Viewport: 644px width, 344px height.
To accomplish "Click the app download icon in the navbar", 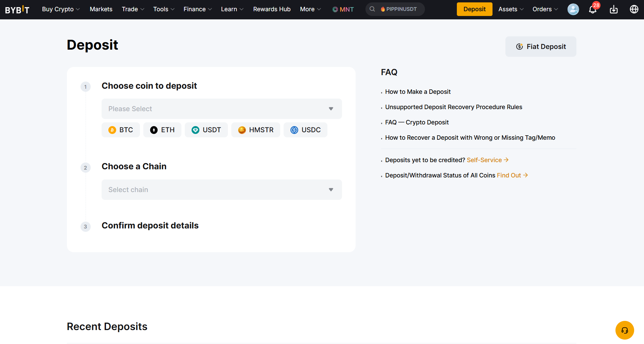I will click(613, 10).
